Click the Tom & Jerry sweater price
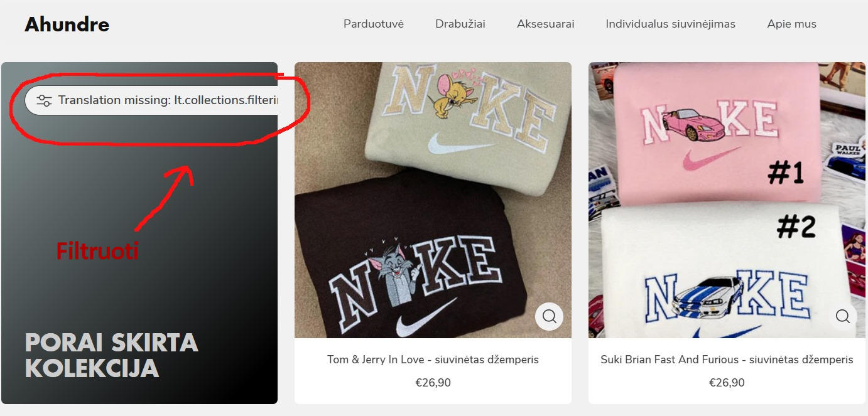Viewport: 868px width, 416px height. 433,383
